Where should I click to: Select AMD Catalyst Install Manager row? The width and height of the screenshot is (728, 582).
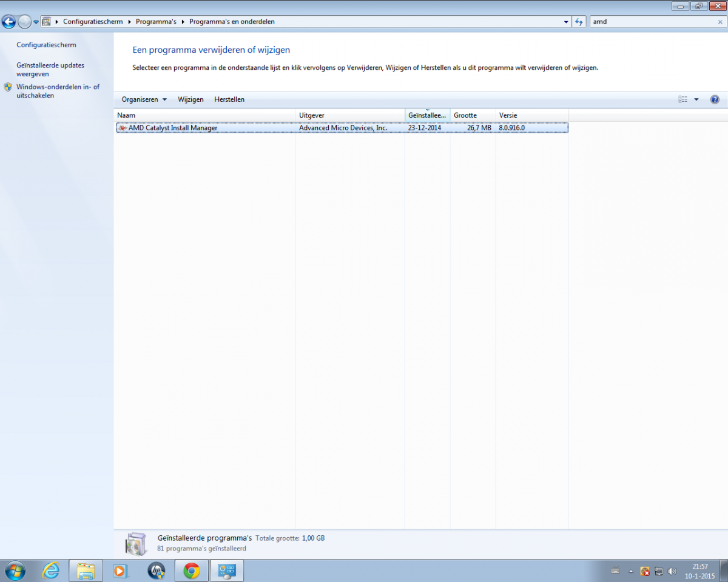tap(342, 128)
